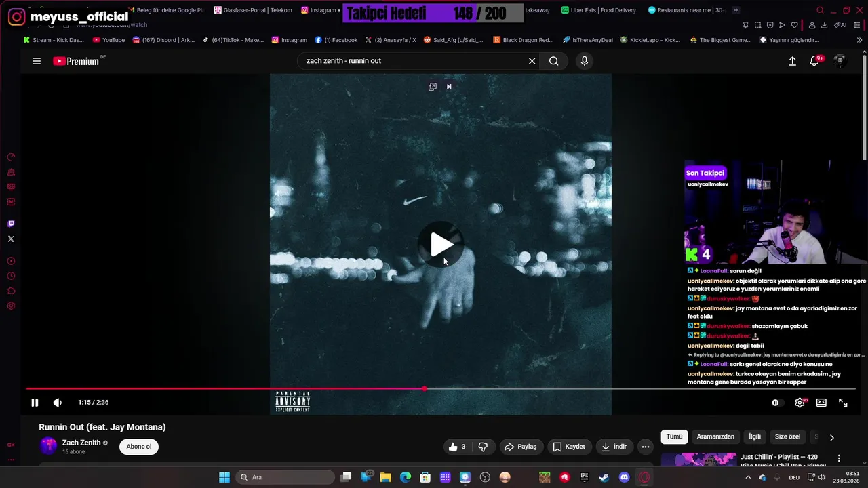Viewport: 868px width, 488px height.
Task: Subscribe with Abone ol button
Action: click(139, 447)
